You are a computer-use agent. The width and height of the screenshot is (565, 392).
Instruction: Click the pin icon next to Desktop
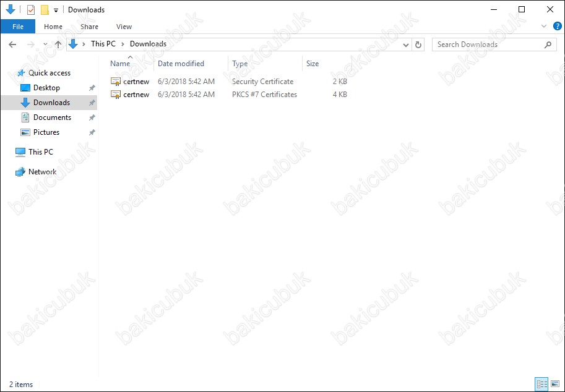(92, 88)
